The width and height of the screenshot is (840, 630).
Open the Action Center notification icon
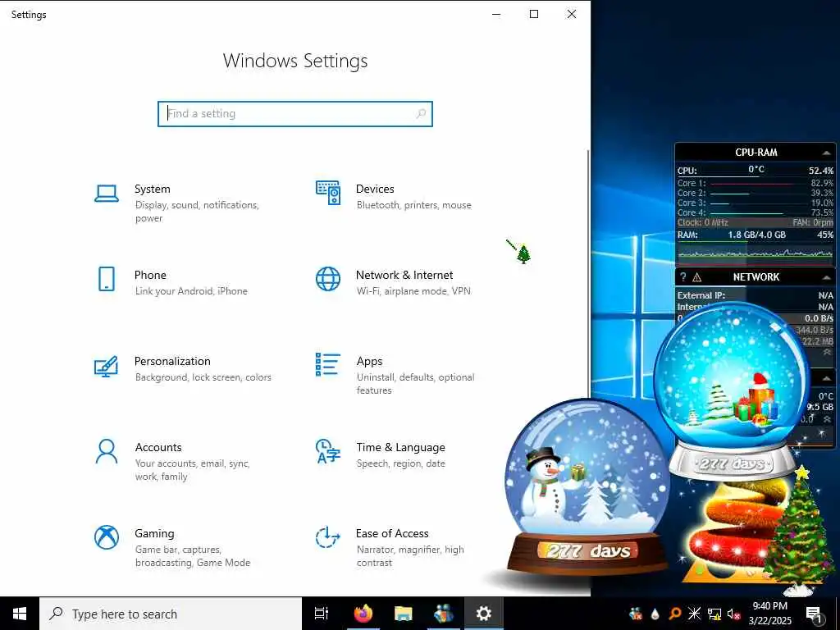click(814, 614)
